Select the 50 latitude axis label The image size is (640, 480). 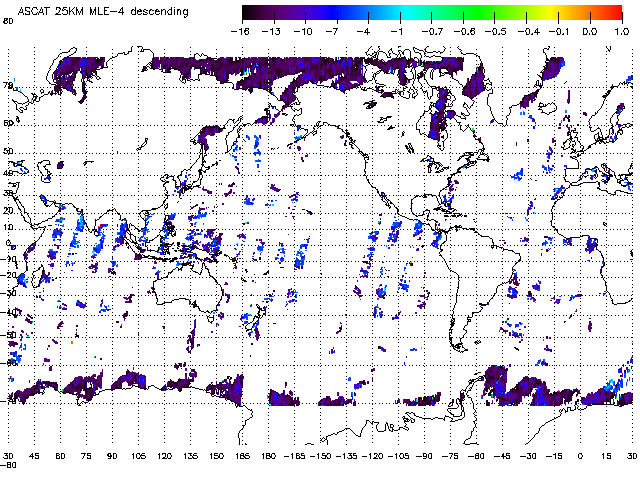point(8,151)
